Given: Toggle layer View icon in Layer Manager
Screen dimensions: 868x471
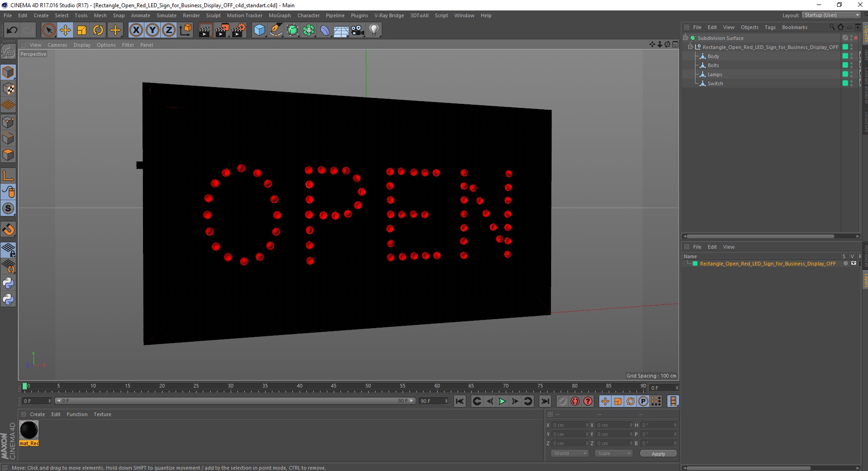Looking at the screenshot, I should tap(853, 264).
